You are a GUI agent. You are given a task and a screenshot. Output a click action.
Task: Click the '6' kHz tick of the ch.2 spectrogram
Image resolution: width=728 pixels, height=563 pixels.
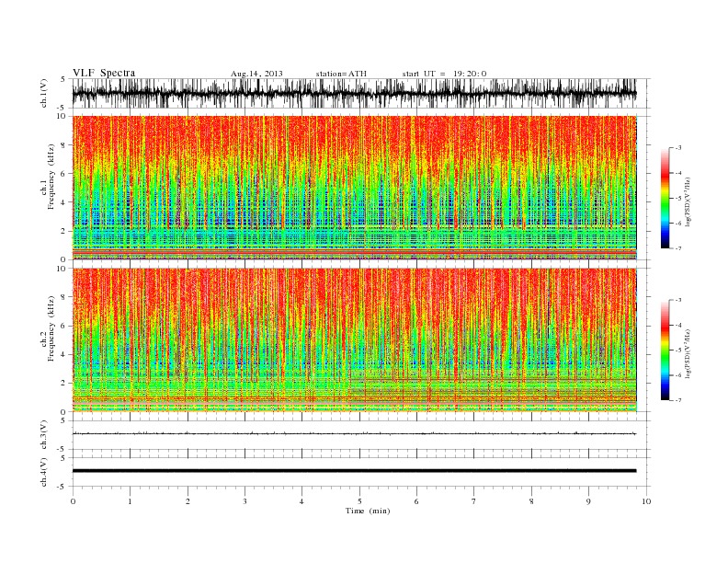[x=64, y=326]
